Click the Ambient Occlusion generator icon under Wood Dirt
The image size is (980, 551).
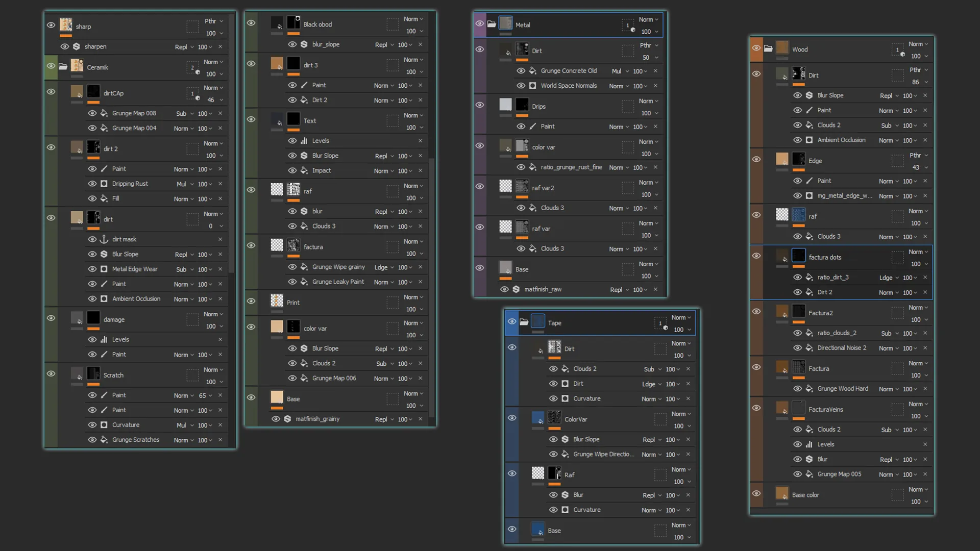810,140
